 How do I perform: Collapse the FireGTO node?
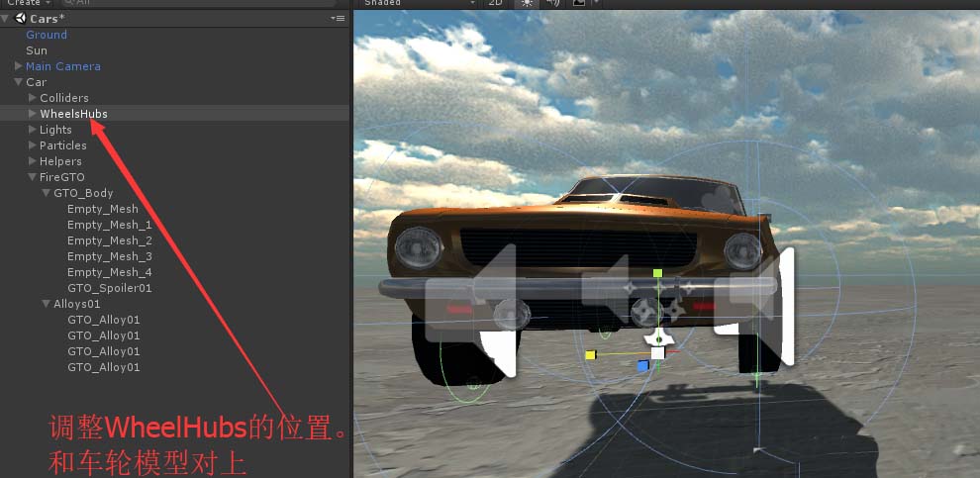point(33,177)
